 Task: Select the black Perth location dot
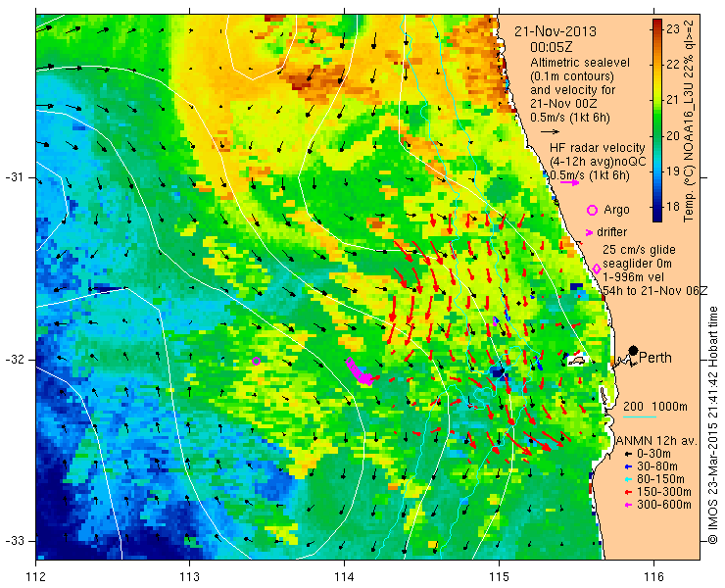(634, 350)
